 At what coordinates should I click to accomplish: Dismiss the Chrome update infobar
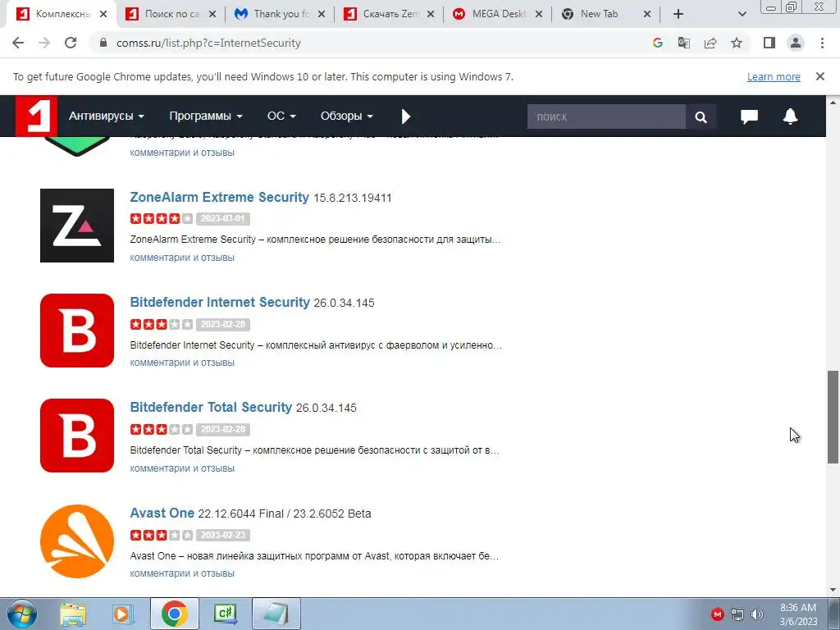click(820, 76)
